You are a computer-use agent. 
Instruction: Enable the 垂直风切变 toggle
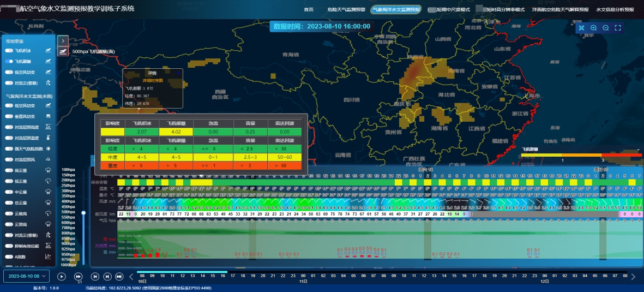(9, 116)
